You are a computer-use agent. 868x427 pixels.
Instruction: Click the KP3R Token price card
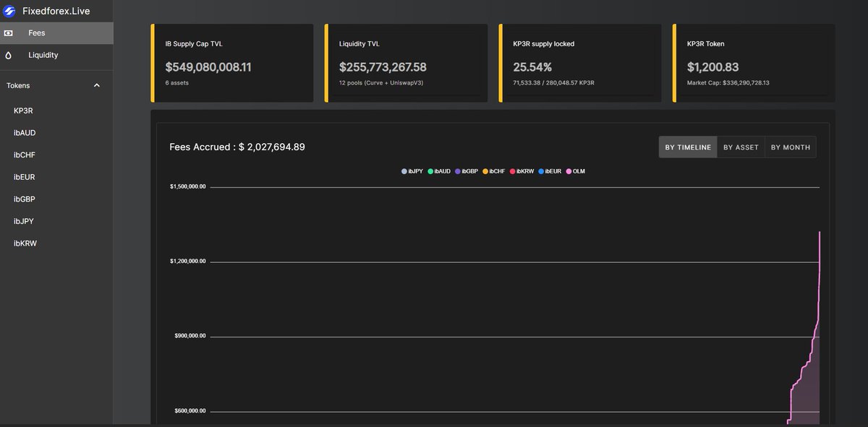coord(754,63)
